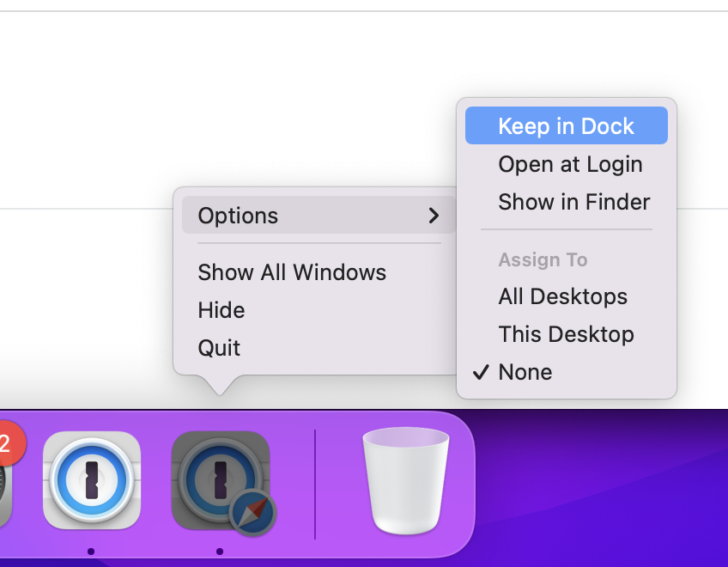Click the Safari compass overlay on 1Password icon
Image resolution: width=728 pixels, height=567 pixels.
253,515
